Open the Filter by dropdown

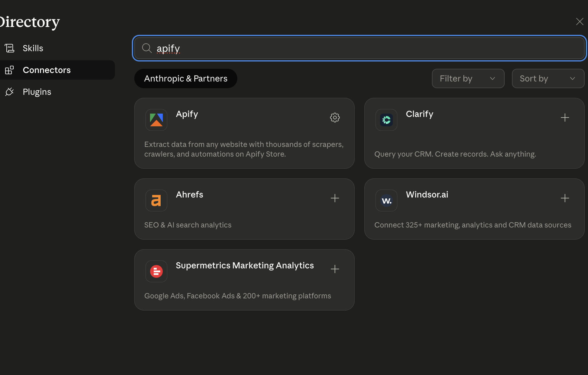coord(468,78)
